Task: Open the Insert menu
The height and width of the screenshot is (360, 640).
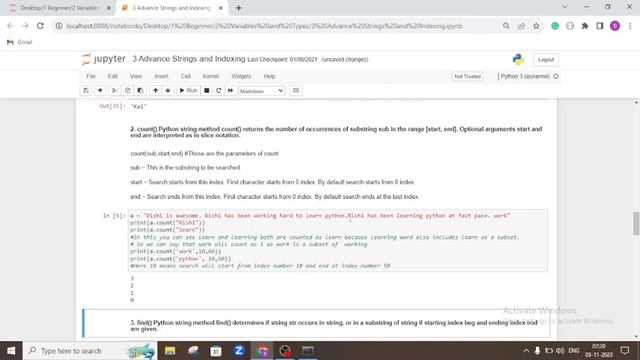Action: pos(161,76)
